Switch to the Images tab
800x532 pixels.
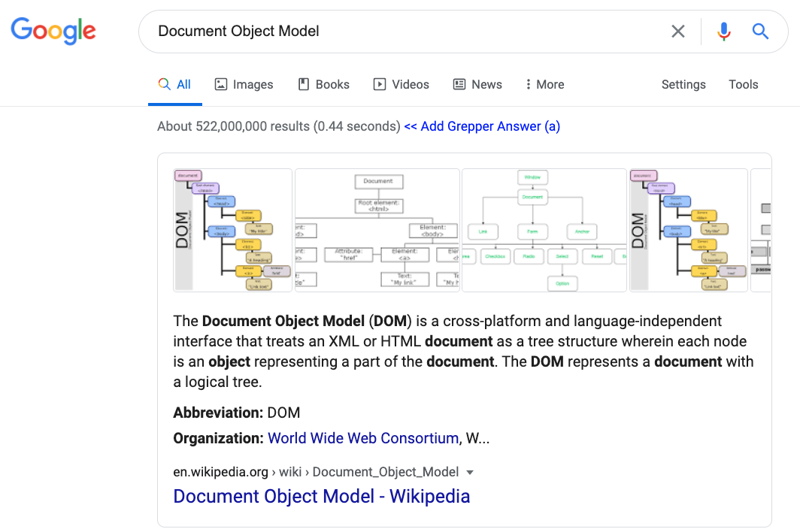(x=244, y=84)
